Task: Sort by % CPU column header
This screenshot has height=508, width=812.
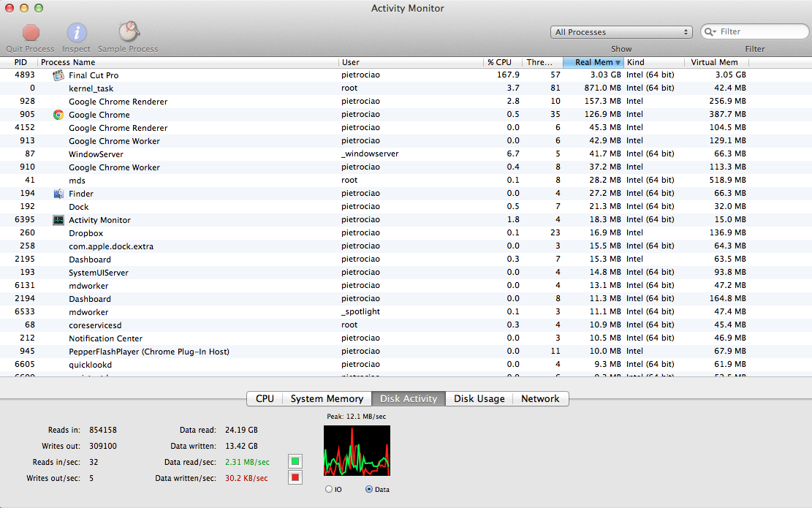Action: tap(502, 62)
